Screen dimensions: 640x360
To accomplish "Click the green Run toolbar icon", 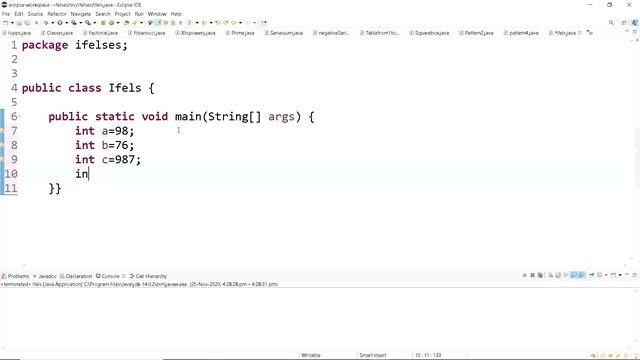I will [x=60, y=23].
